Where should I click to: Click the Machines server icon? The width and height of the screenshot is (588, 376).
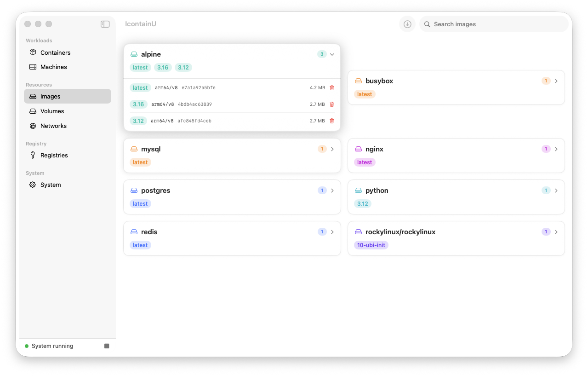pyautogui.click(x=33, y=67)
